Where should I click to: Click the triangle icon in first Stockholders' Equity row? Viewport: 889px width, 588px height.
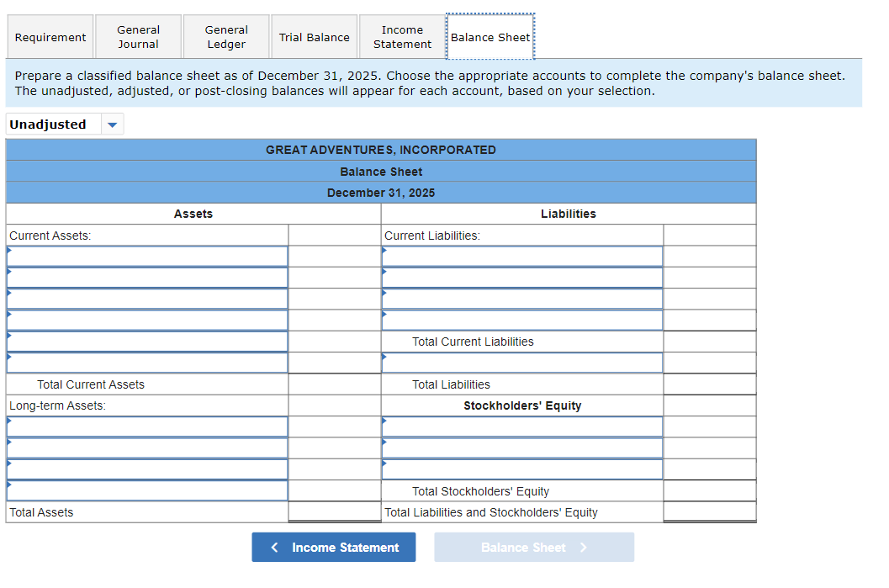(x=385, y=421)
